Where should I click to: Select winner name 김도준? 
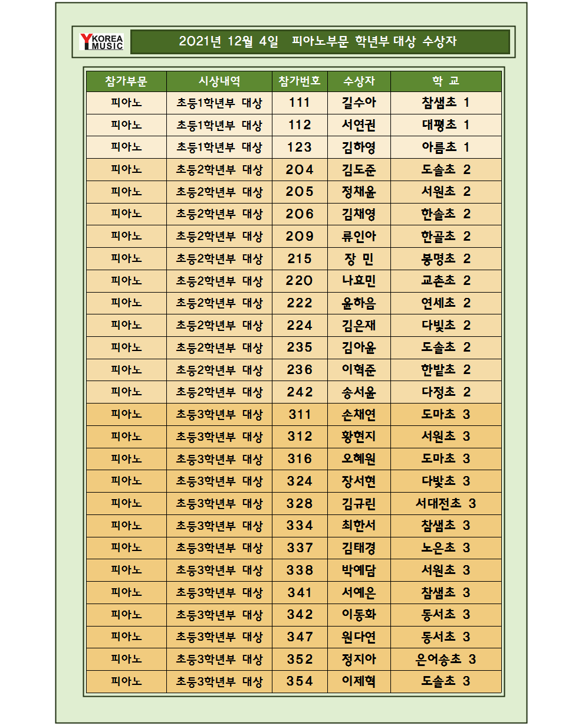359,170
